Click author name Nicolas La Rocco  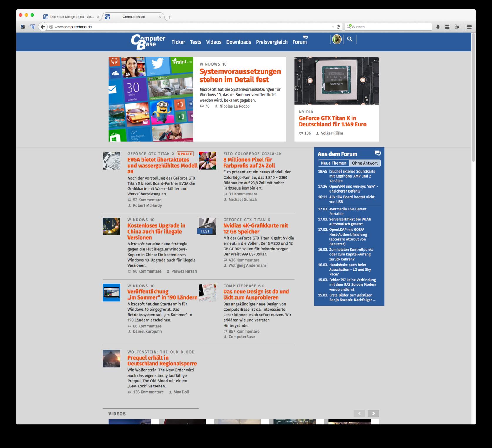(x=234, y=106)
